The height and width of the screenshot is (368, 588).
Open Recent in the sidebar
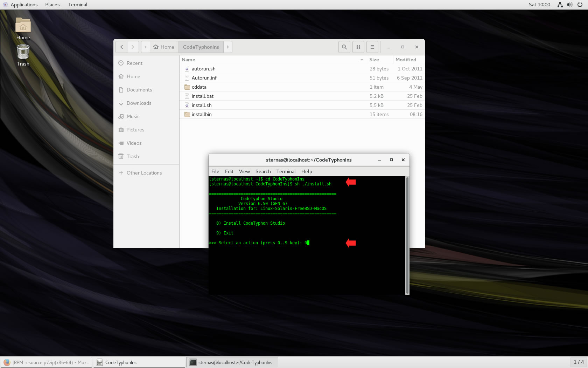tap(146, 63)
